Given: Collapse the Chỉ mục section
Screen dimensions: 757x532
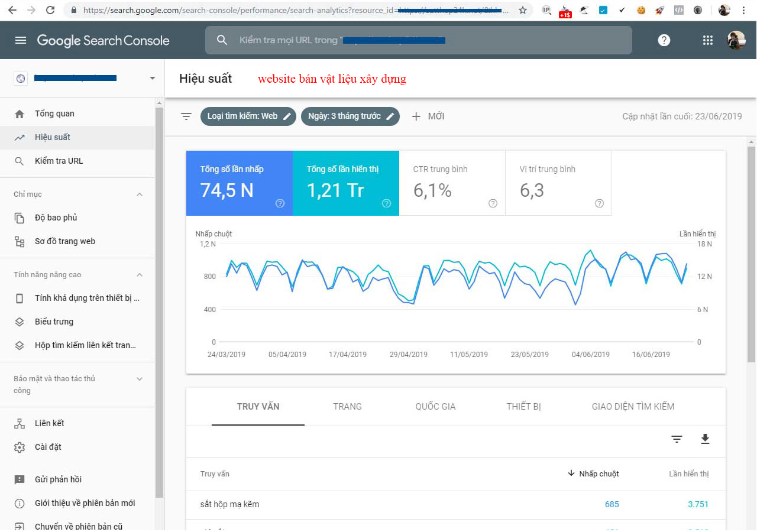Looking at the screenshot, I should pyautogui.click(x=140, y=194).
